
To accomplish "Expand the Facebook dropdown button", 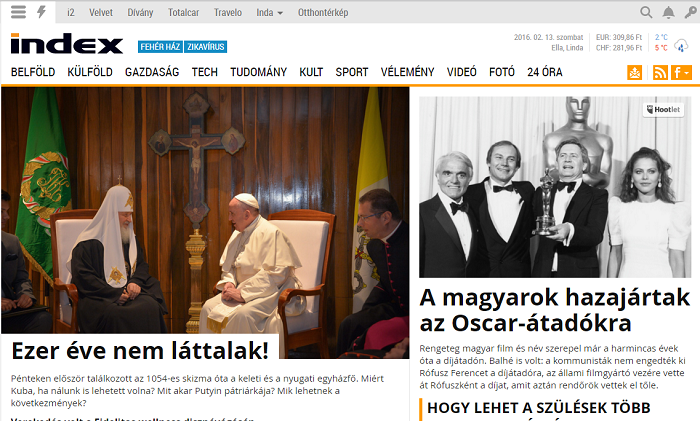I will [681, 72].
